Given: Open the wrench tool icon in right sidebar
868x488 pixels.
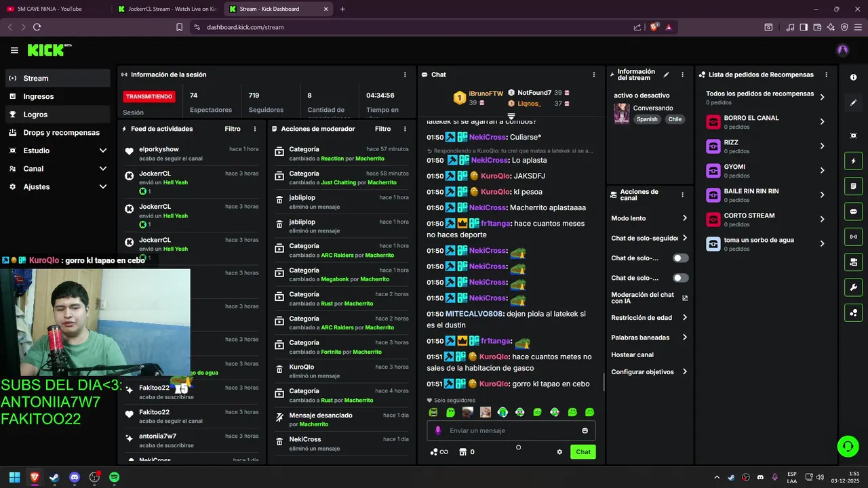Looking at the screenshot, I should [x=853, y=287].
